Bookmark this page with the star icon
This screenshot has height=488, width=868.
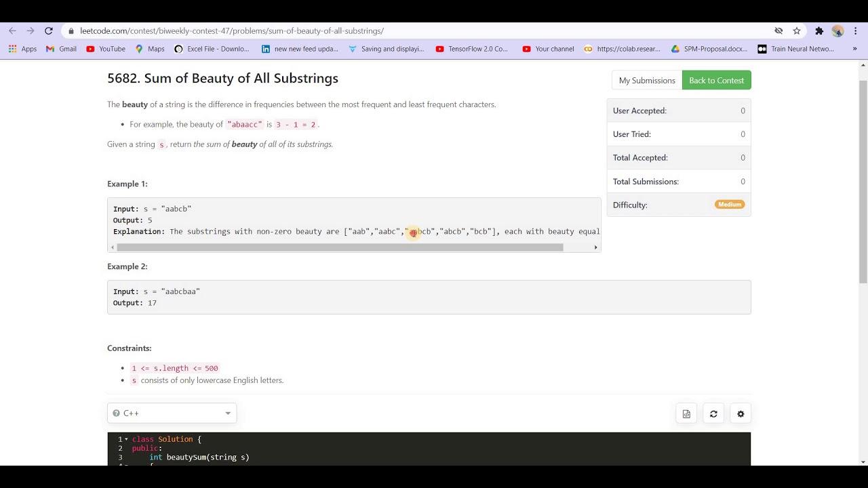pyautogui.click(x=797, y=30)
